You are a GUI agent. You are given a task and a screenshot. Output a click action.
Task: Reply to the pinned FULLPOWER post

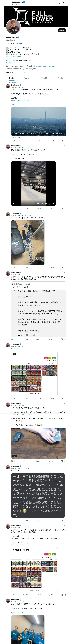point(12,140)
